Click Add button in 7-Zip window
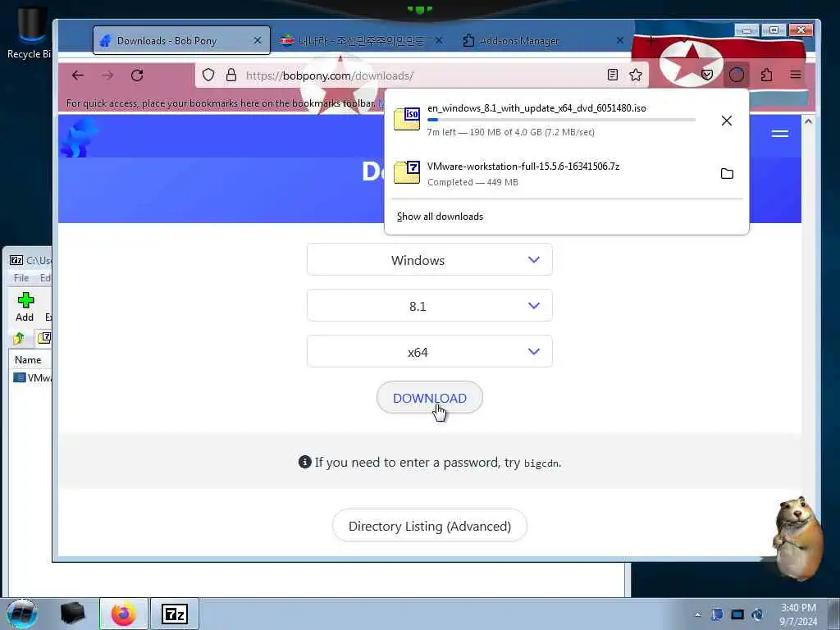840x630 pixels. click(x=25, y=307)
